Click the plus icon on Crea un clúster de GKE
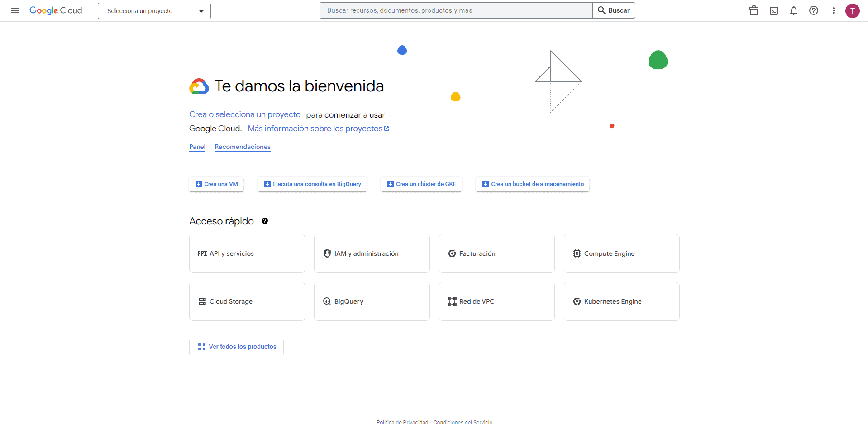This screenshot has width=868, height=434. coord(391,184)
